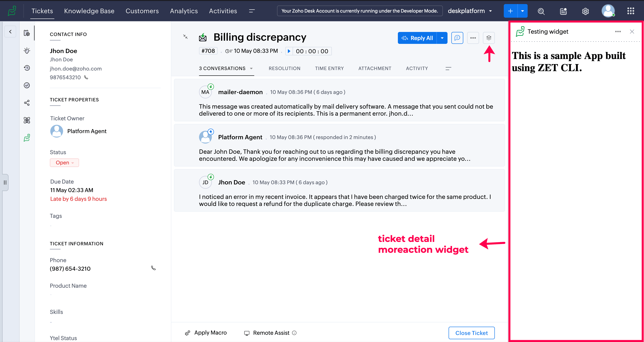Expand the quick-add dropdown arrow
Screen dimensions: 644x342
click(x=523, y=11)
